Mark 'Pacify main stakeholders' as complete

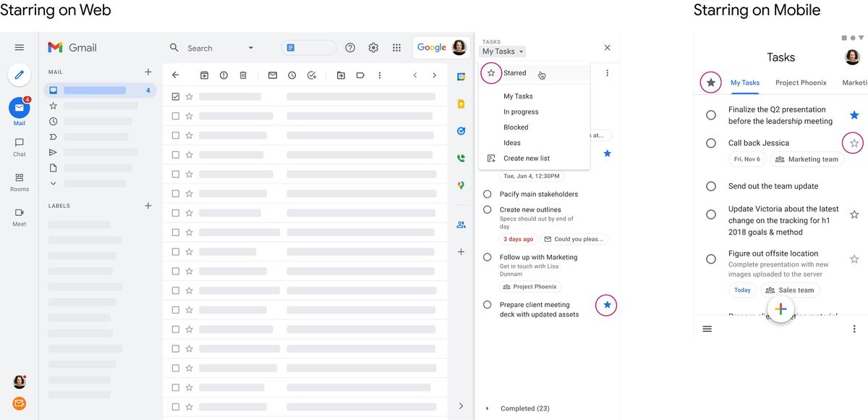pyautogui.click(x=487, y=193)
